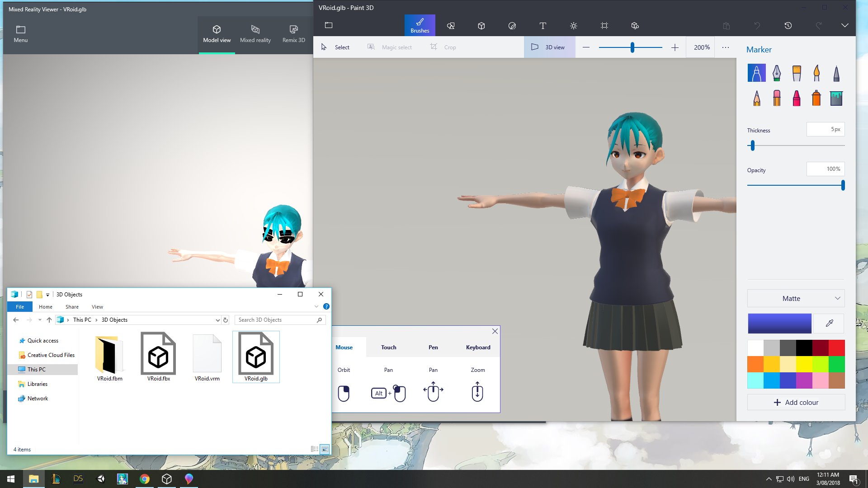This screenshot has width=868, height=488.
Task: Expand the Explorer ribbon chevron
Action: click(316, 306)
